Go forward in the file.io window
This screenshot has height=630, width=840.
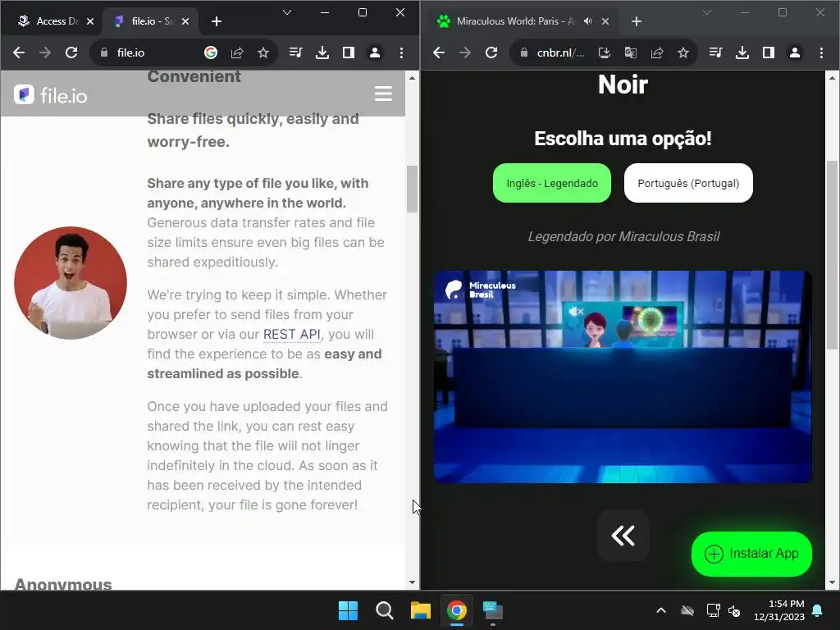(x=45, y=52)
